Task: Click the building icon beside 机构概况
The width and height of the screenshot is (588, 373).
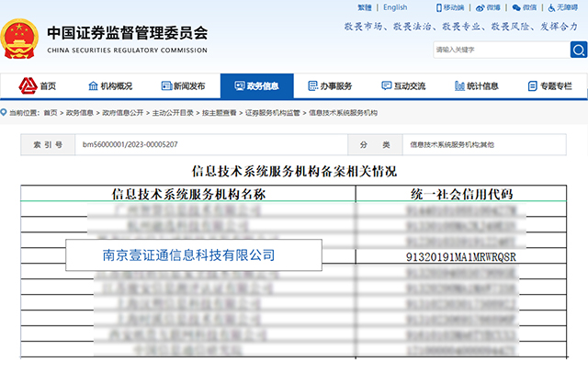Action: pos(93,85)
